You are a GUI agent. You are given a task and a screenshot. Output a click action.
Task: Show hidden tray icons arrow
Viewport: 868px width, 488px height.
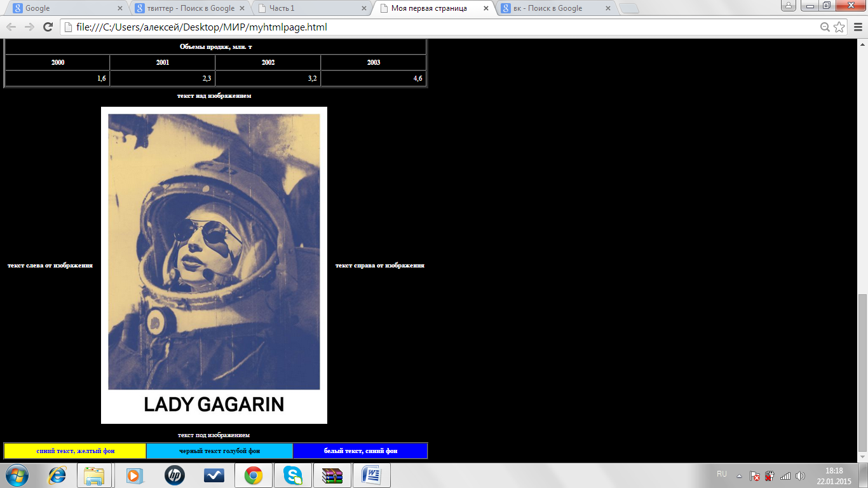[739, 475]
